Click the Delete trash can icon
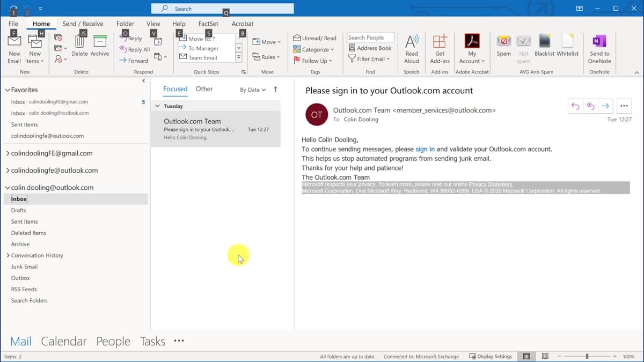 79,42
